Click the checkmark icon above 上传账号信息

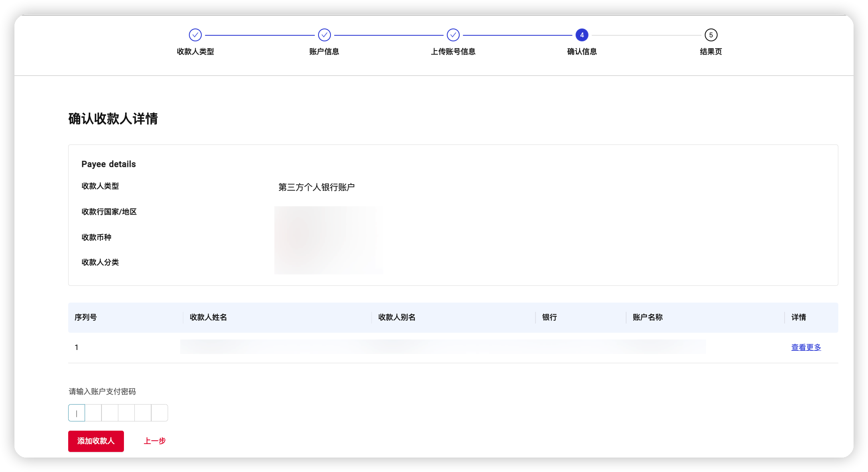[x=453, y=35]
